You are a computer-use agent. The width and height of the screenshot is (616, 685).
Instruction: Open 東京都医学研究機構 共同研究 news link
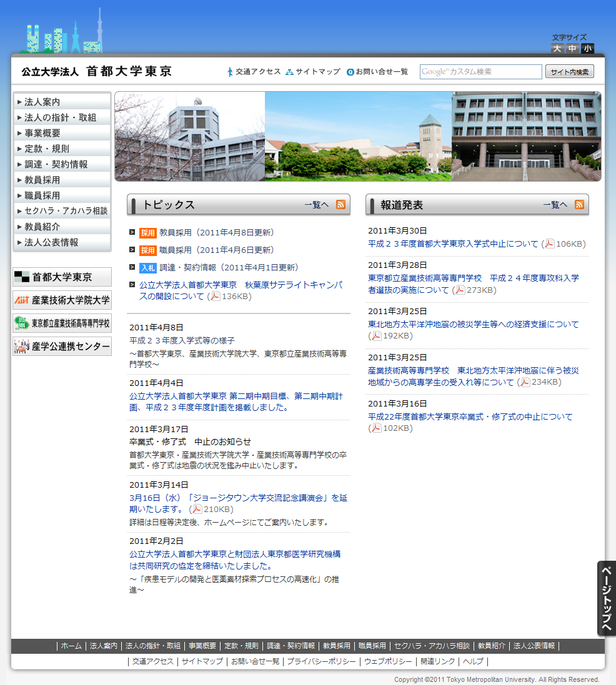235,560
